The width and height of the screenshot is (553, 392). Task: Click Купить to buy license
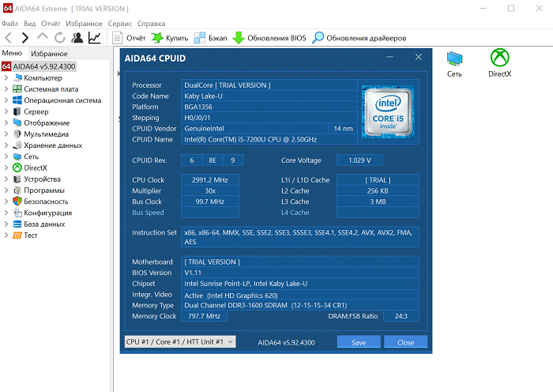click(170, 38)
